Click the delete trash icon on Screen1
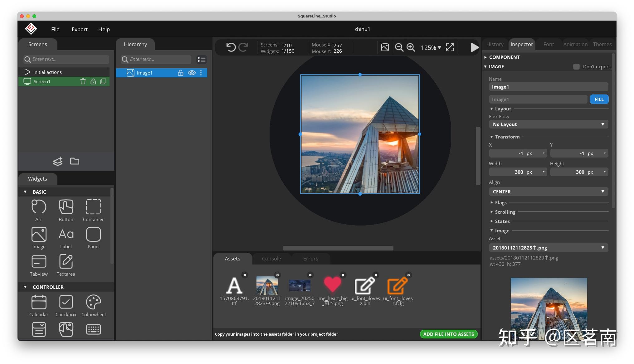 tap(83, 81)
